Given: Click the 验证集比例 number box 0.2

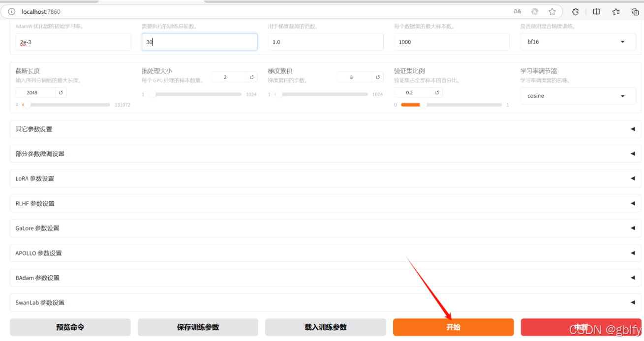Looking at the screenshot, I should click(413, 92).
